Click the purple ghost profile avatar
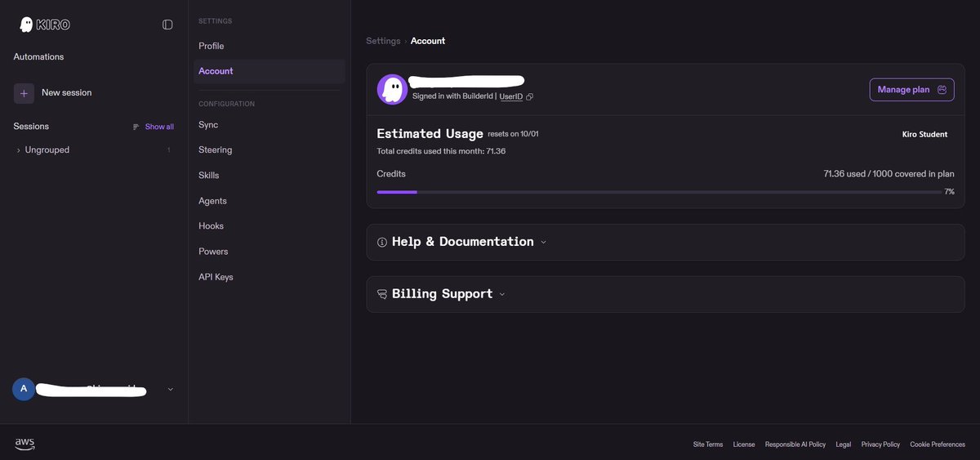Image resolution: width=980 pixels, height=460 pixels. point(392,89)
